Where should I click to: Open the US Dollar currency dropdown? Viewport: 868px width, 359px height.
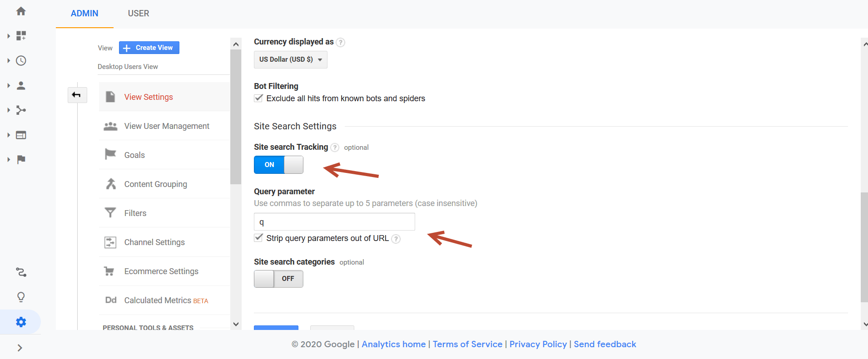pyautogui.click(x=290, y=59)
